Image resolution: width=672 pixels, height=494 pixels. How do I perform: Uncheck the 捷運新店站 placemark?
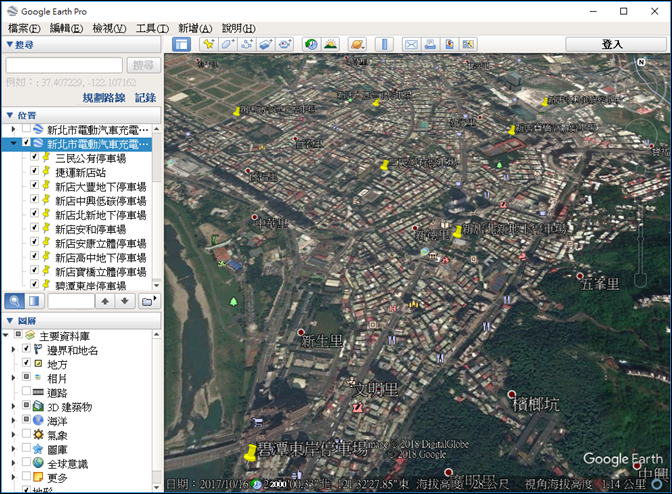(x=35, y=171)
